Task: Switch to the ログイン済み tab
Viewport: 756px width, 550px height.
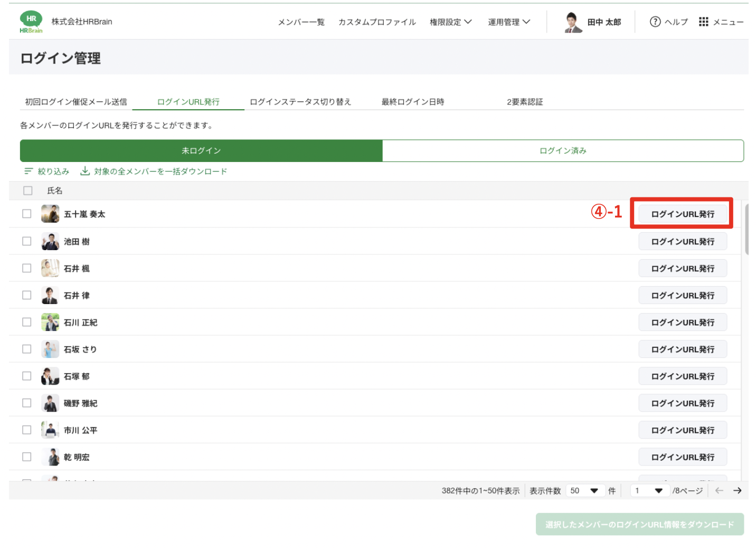Action: [x=563, y=151]
